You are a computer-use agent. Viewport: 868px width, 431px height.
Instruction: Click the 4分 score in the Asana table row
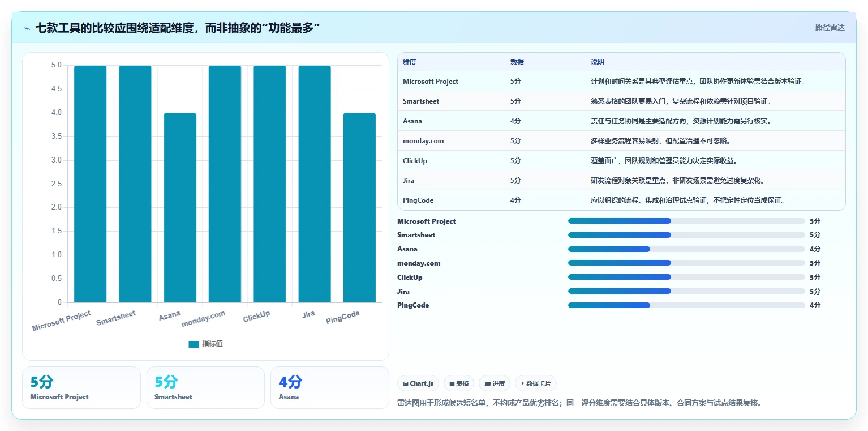pos(515,121)
